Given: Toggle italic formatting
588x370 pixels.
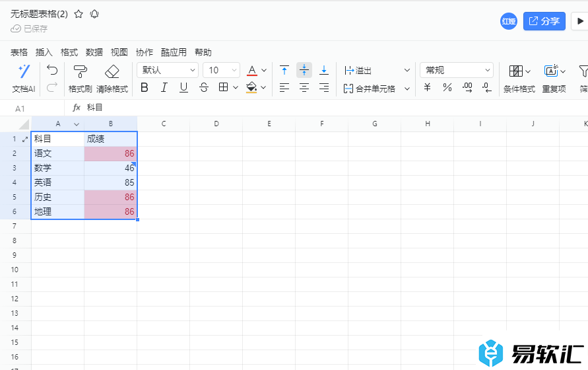Looking at the screenshot, I should (x=164, y=87).
